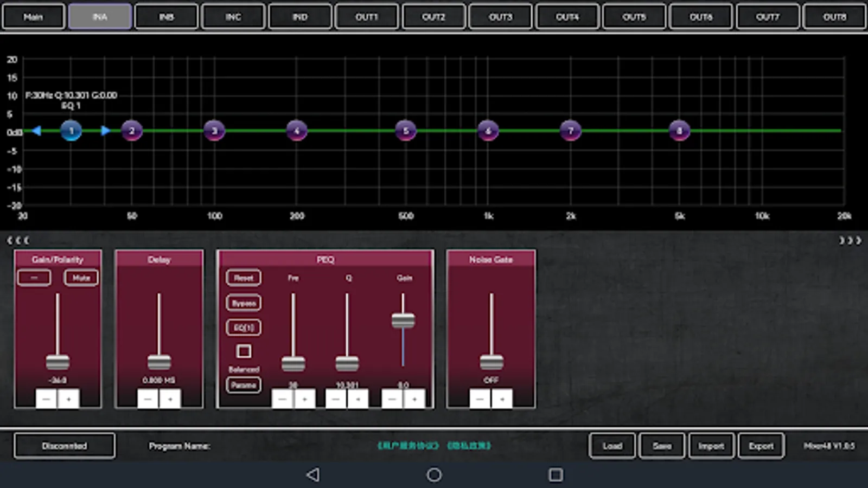The image size is (868, 488).
Task: Switch to the Main tab
Action: tap(33, 17)
